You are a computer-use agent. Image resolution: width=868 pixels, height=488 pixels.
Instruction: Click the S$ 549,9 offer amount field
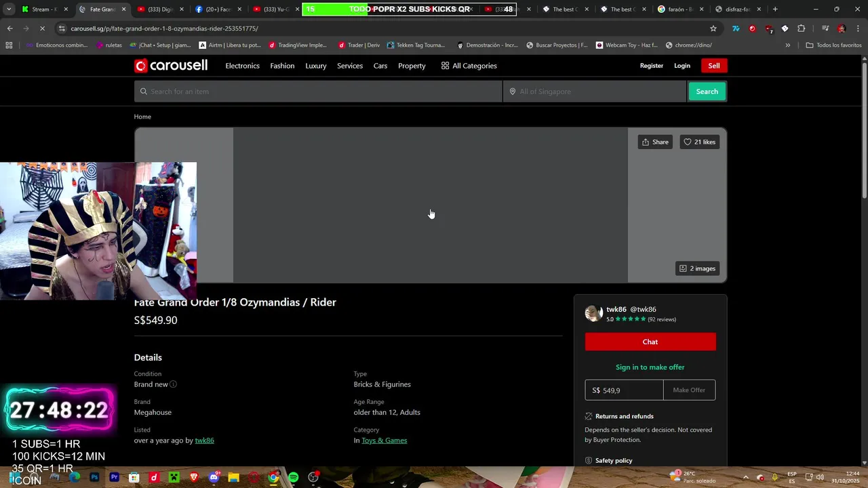625,390
